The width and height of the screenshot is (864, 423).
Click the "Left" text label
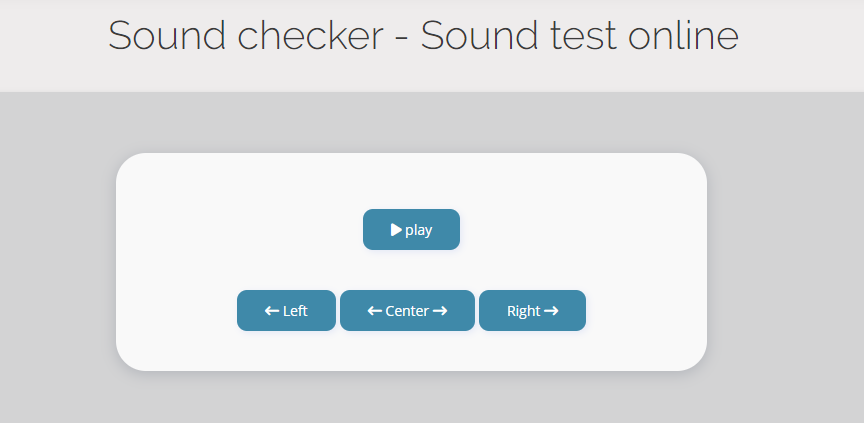(295, 311)
